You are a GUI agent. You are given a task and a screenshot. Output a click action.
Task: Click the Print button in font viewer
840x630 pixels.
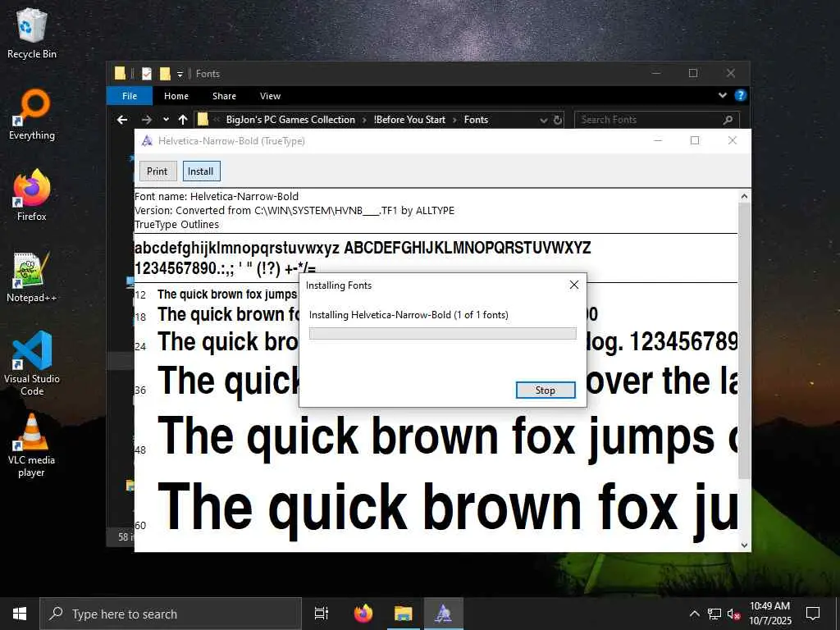click(x=157, y=171)
